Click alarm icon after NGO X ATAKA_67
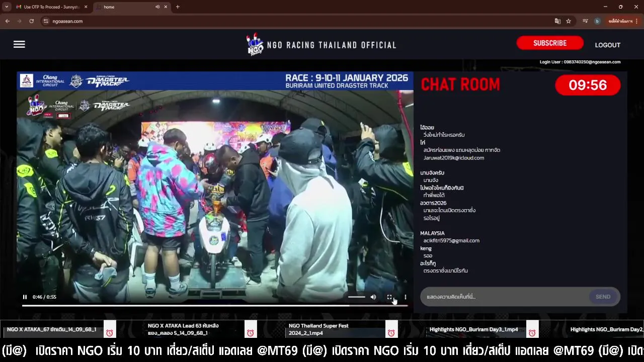The height and width of the screenshot is (362, 644). 109,333
